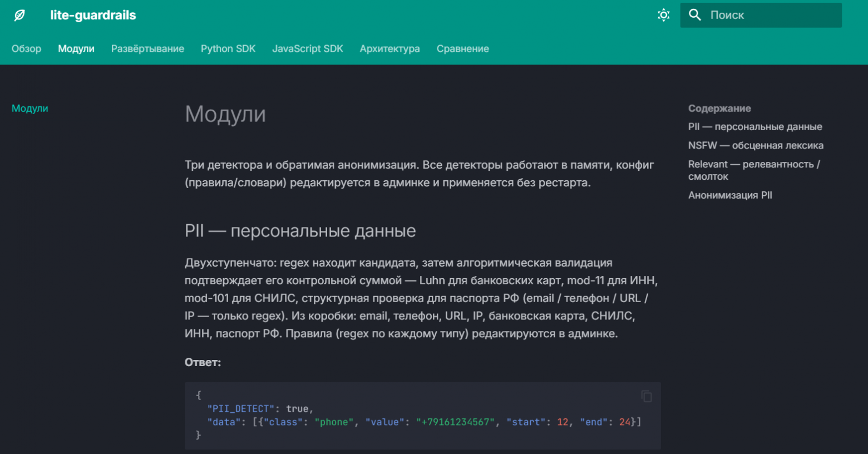Jump to Анонимизация PII section
Viewport: 868px width, 454px height.
coord(730,195)
